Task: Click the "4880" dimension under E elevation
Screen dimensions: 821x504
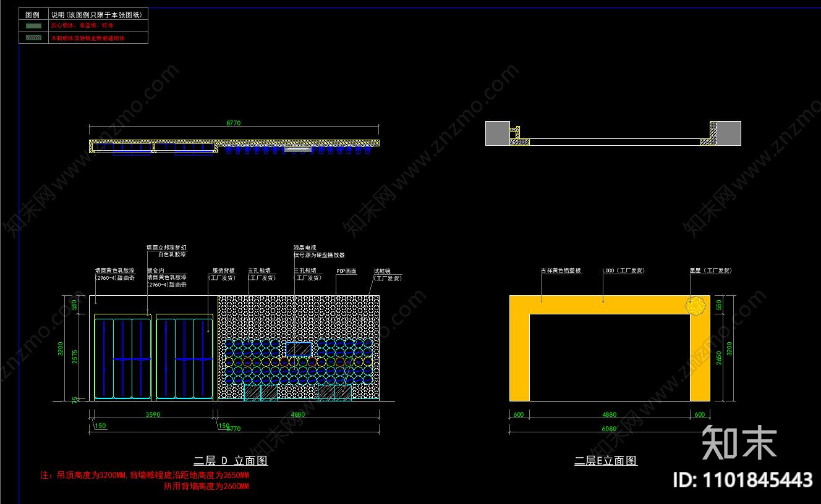Action: (609, 414)
